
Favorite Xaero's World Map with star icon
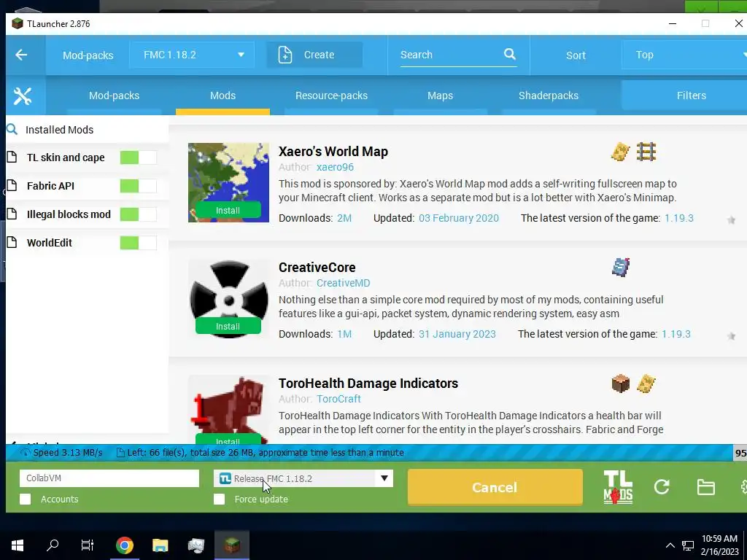731,220
